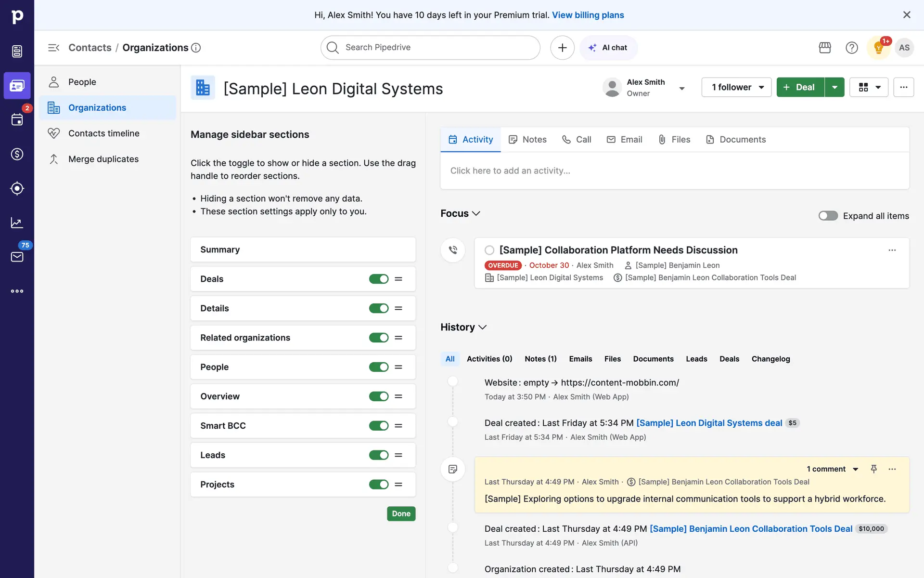The height and width of the screenshot is (578, 924).
Task: Enable the Expand all items switch
Action: 828,216
